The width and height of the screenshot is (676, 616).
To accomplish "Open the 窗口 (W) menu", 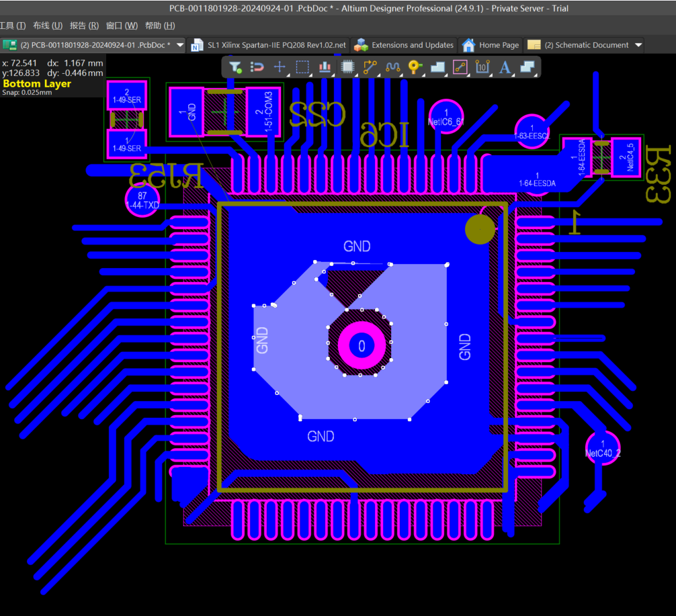I will tap(122, 26).
